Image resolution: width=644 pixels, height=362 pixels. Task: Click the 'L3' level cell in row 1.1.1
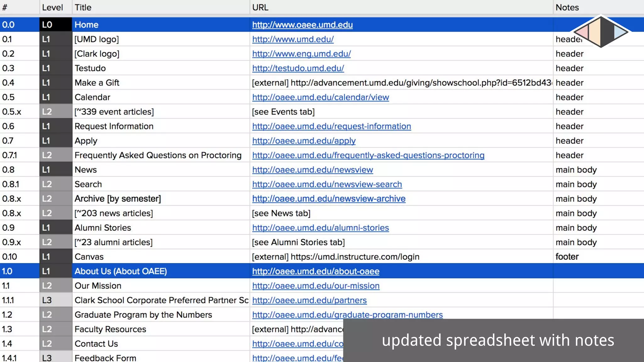click(56, 300)
